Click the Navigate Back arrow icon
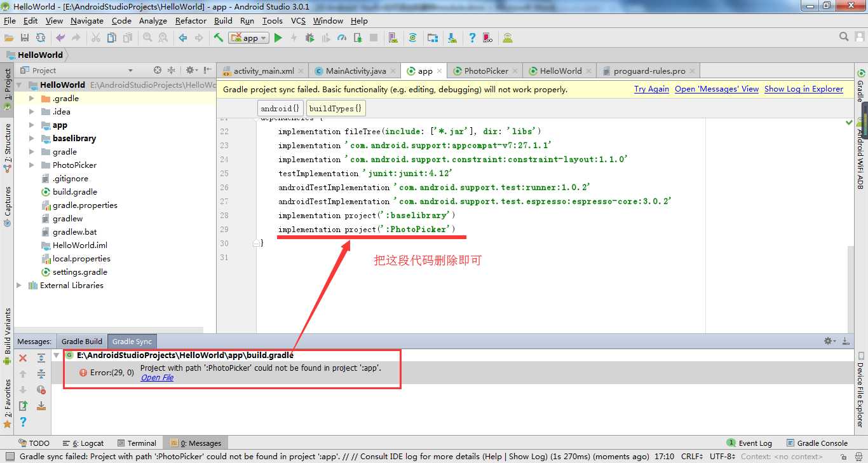This screenshot has width=868, height=463. coord(183,38)
